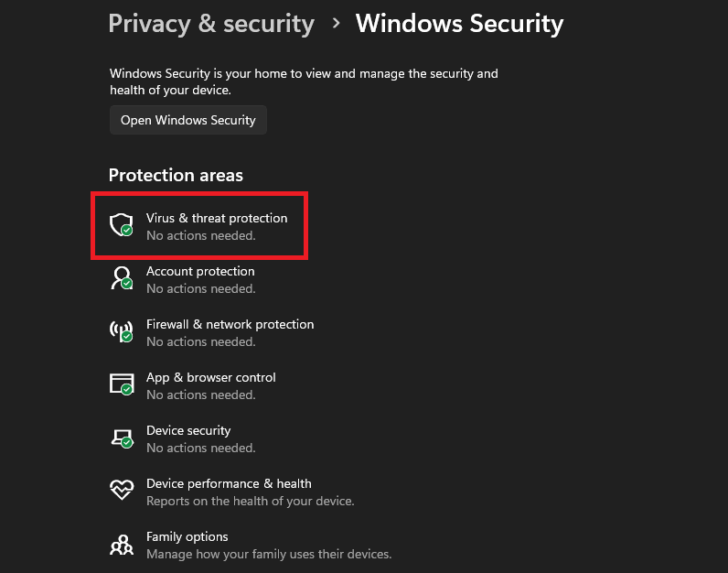
Task: Open Firewall & network protection label
Action: pyautogui.click(x=230, y=324)
